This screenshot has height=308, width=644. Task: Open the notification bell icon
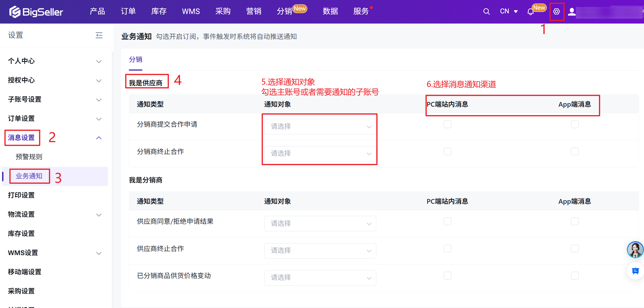click(531, 12)
